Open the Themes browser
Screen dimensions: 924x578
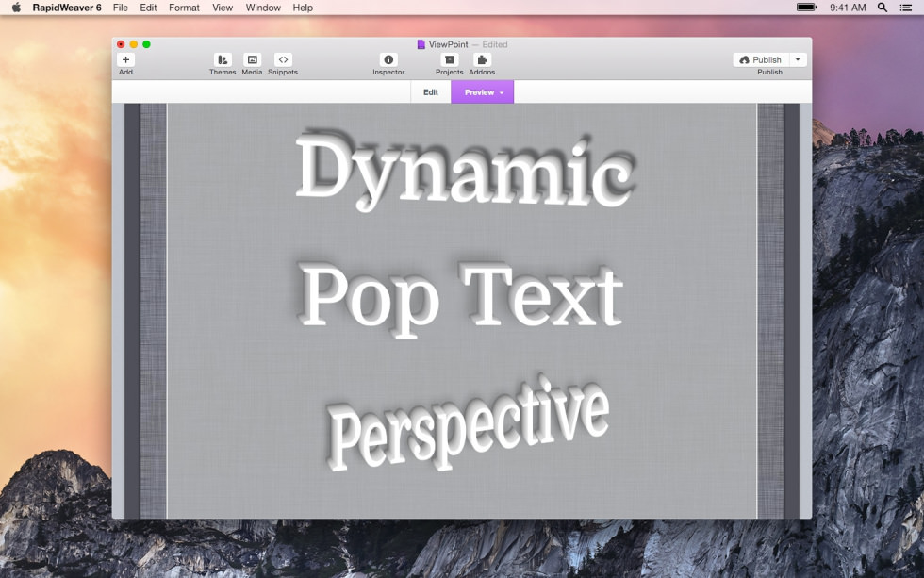(x=223, y=59)
